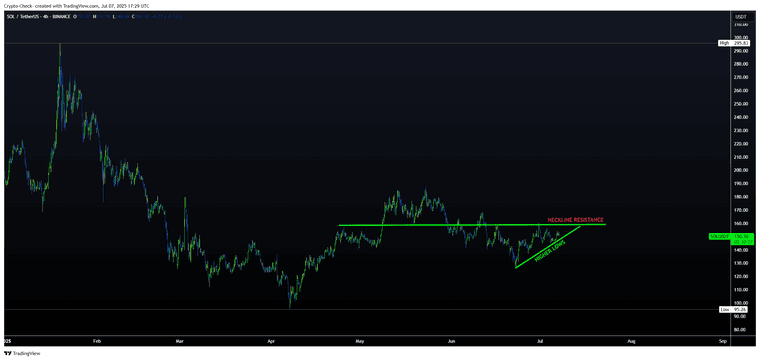The width and height of the screenshot is (760, 360).
Task: Click the Feb label on time axis
Action: coord(97,342)
